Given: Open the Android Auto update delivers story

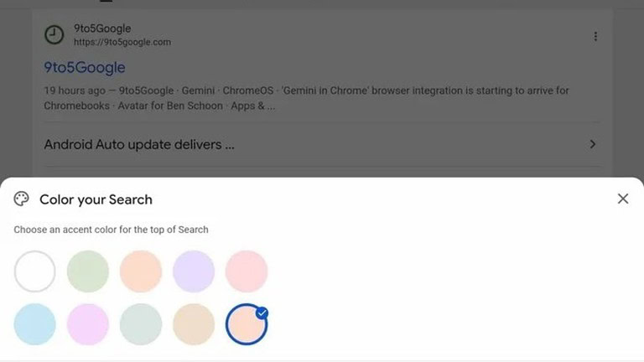Looking at the screenshot, I should coord(139,144).
